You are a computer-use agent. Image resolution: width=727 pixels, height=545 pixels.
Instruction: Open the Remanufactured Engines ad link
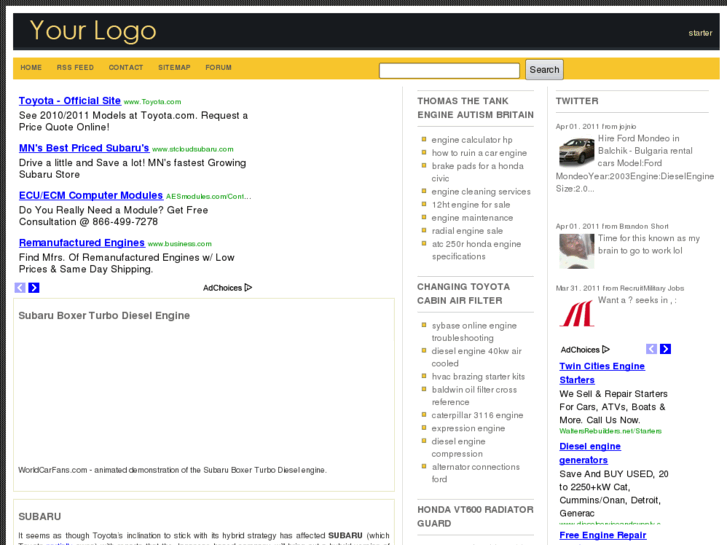(x=82, y=243)
